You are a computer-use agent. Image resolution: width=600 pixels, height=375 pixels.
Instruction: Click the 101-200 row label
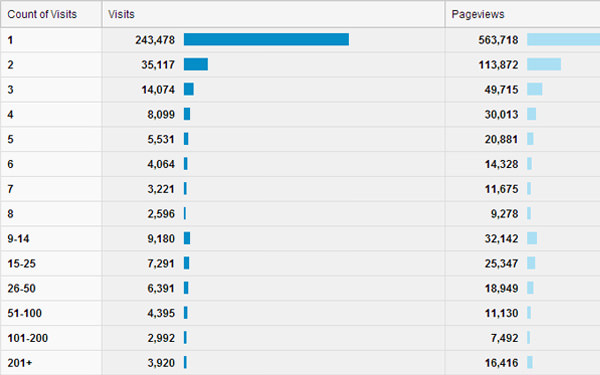28,338
